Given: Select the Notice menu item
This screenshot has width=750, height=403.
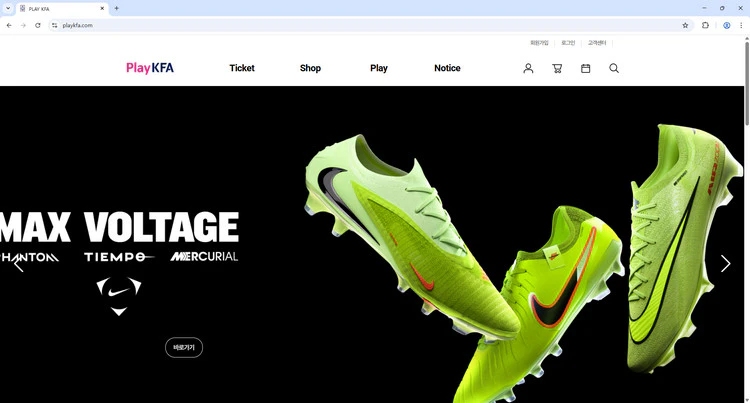Looking at the screenshot, I should (x=447, y=68).
